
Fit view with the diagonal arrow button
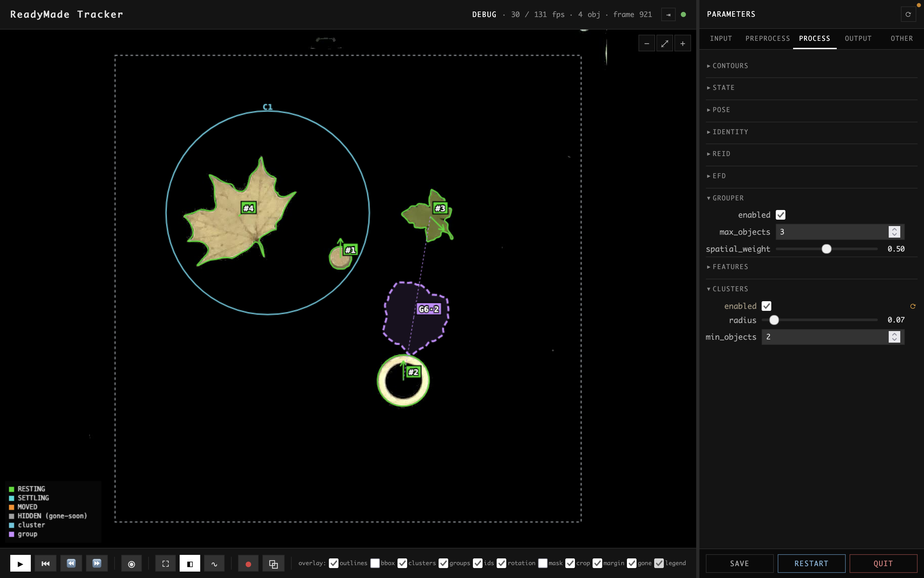[665, 44]
